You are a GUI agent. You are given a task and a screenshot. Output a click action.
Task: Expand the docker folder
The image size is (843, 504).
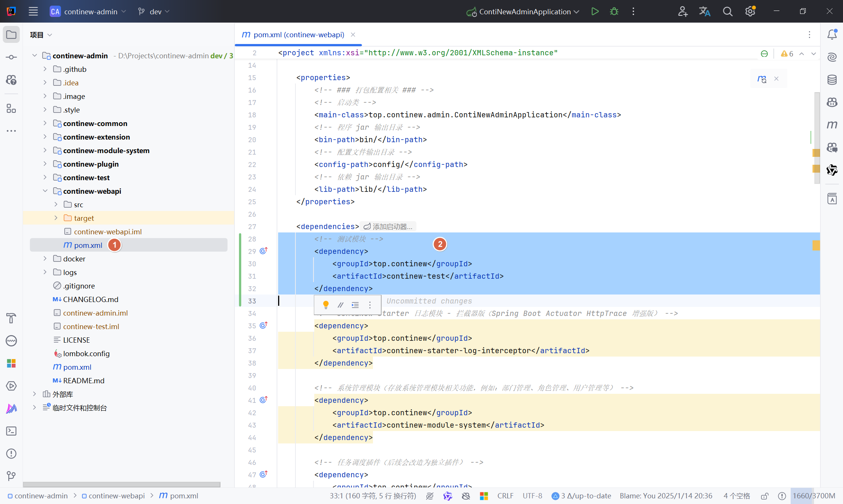(x=45, y=258)
